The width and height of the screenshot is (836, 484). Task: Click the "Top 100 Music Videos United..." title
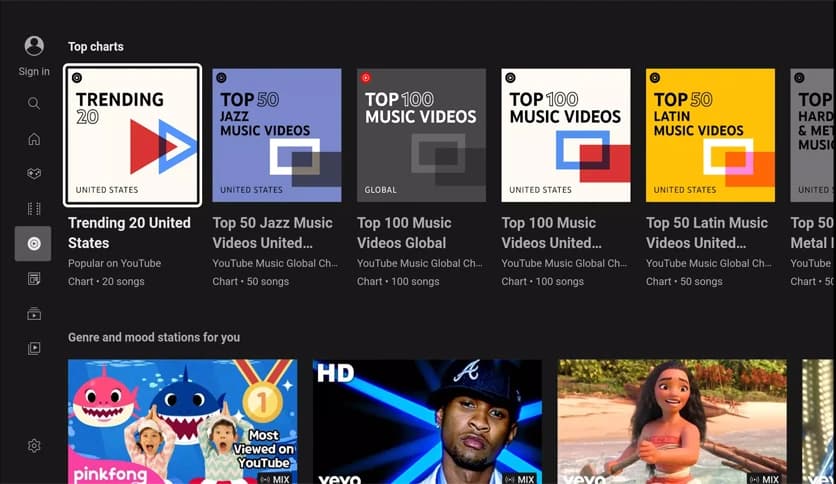coord(551,233)
